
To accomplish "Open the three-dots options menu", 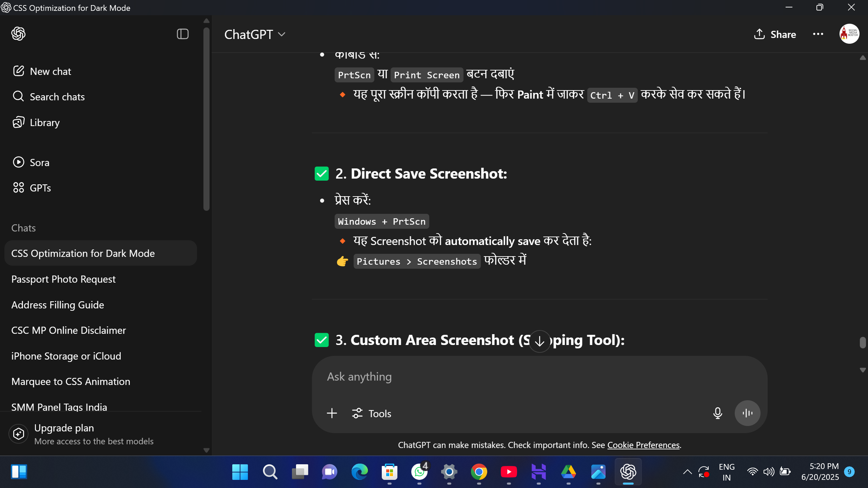I will click(818, 34).
